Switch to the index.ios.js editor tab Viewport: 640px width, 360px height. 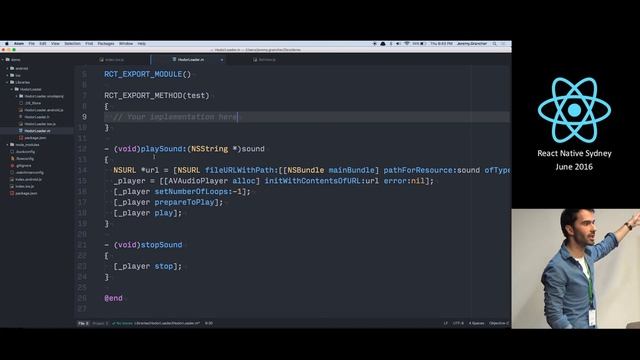(112, 60)
